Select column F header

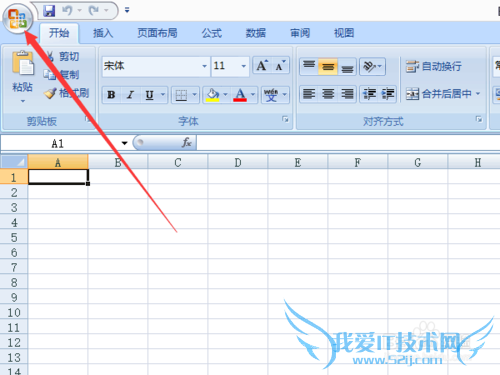358,162
